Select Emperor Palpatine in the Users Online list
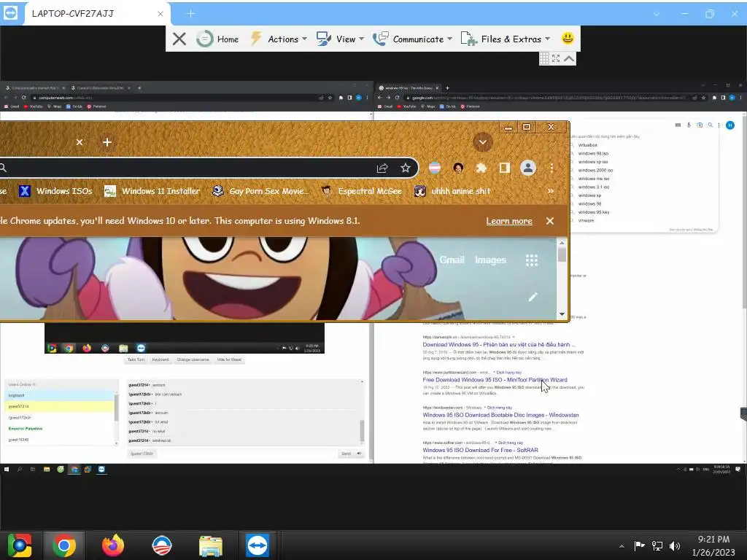 coord(60,429)
